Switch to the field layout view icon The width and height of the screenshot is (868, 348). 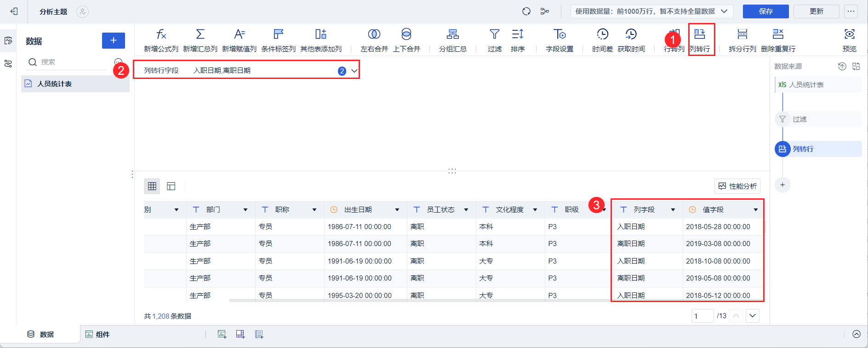pyautogui.click(x=171, y=186)
